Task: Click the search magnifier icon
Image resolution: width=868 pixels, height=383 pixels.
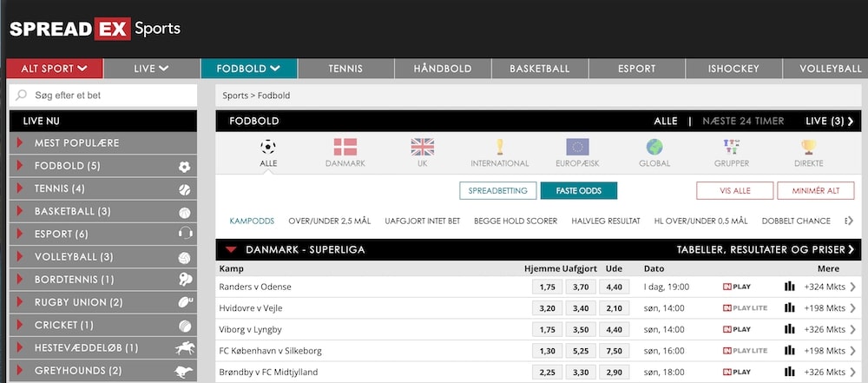Action: pos(21,96)
